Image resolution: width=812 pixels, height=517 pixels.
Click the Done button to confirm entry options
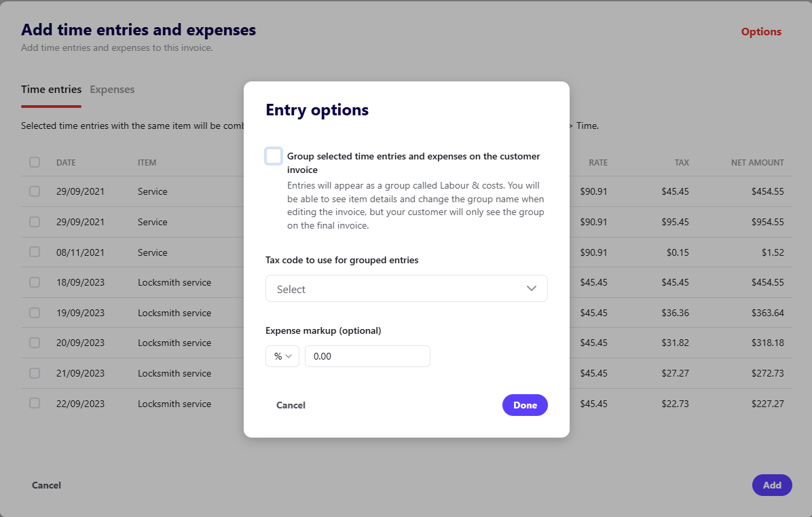click(x=525, y=405)
